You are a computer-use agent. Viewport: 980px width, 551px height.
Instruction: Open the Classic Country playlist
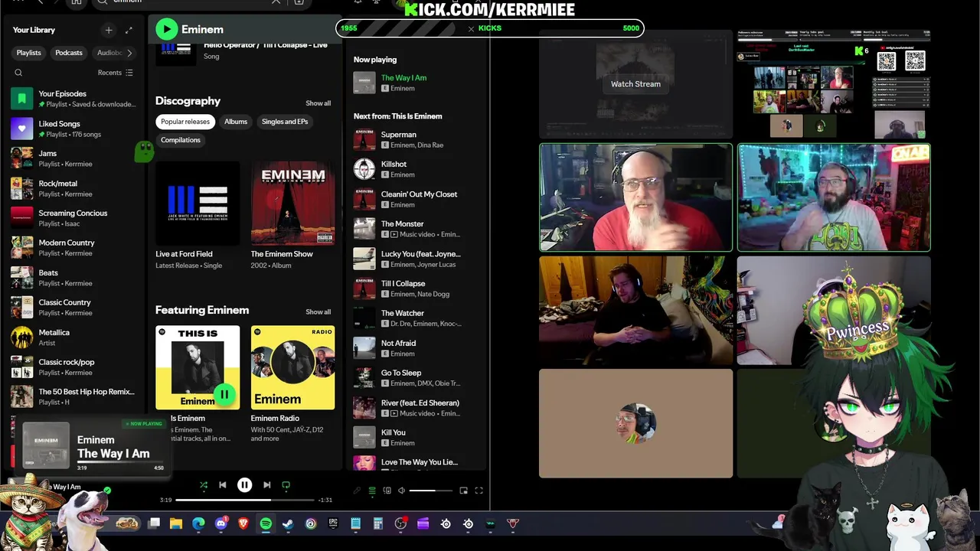pos(73,308)
